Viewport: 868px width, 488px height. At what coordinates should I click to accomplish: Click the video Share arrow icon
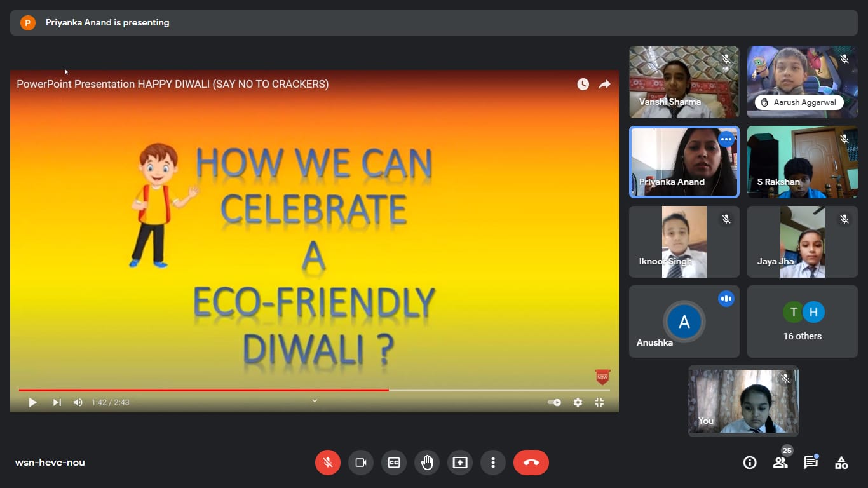click(604, 84)
